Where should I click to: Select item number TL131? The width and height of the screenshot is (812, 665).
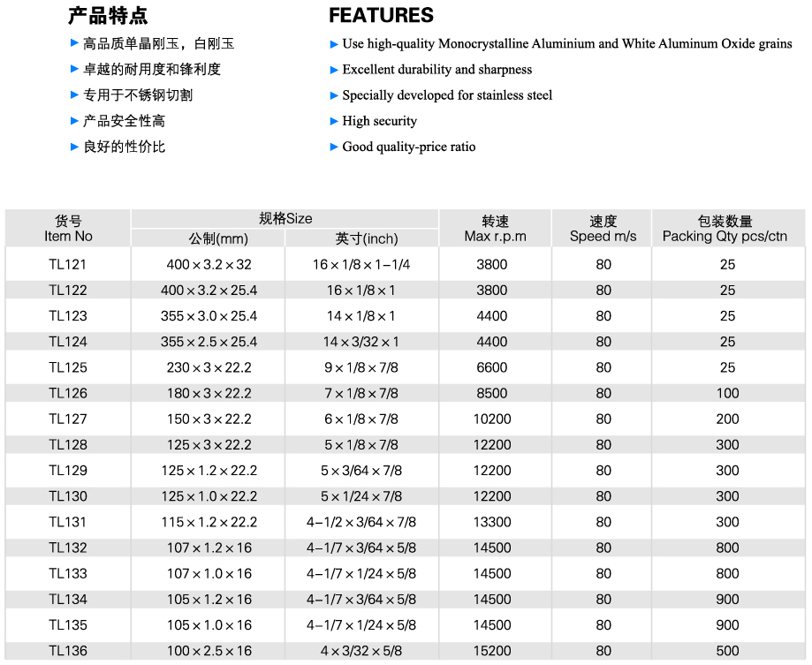tap(68, 522)
